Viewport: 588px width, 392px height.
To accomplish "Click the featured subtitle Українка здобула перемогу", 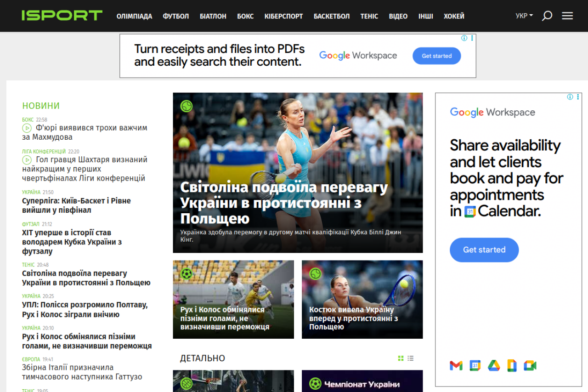I will click(x=291, y=236).
